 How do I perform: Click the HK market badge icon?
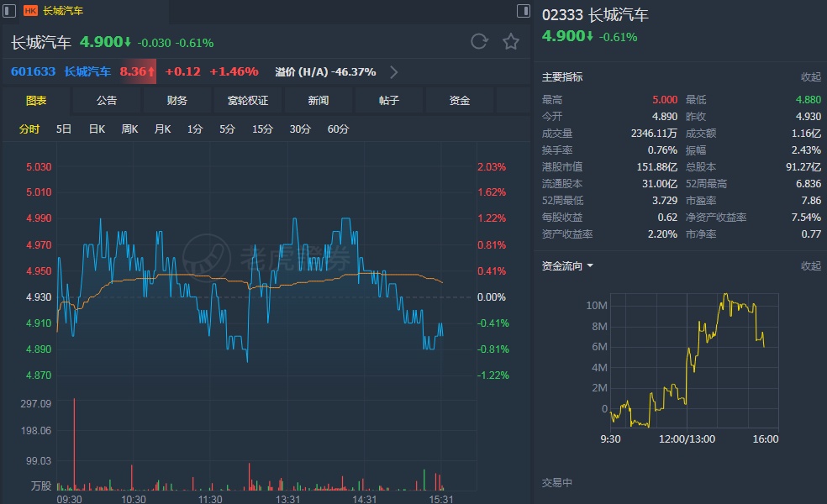point(30,11)
